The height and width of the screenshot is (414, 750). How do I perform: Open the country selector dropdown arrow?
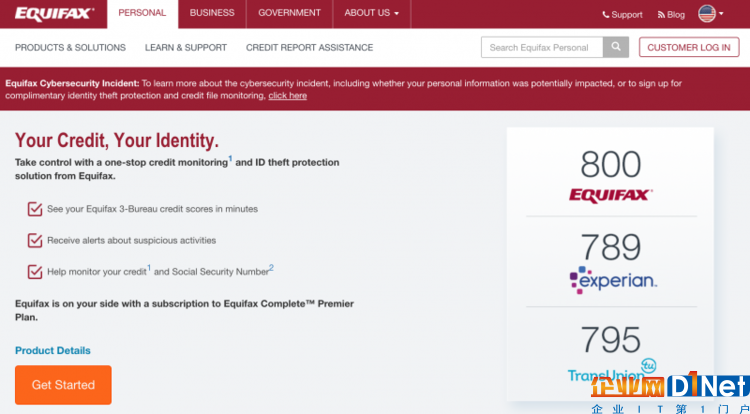(x=721, y=14)
